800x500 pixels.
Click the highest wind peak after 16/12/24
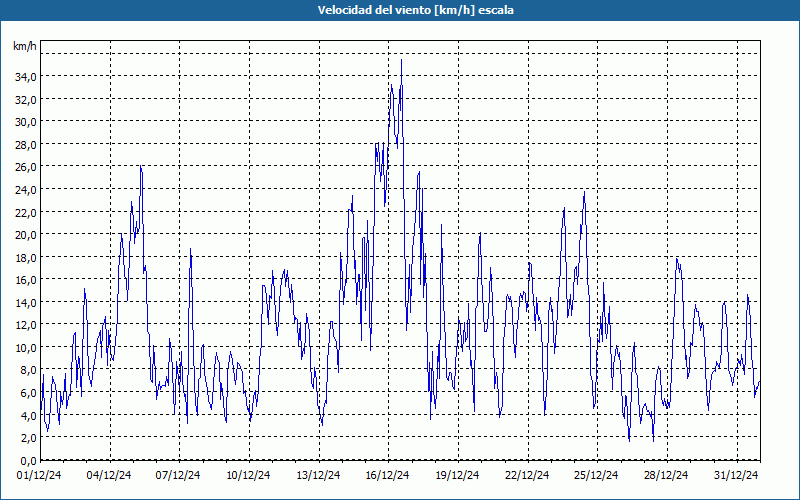[x=402, y=60]
